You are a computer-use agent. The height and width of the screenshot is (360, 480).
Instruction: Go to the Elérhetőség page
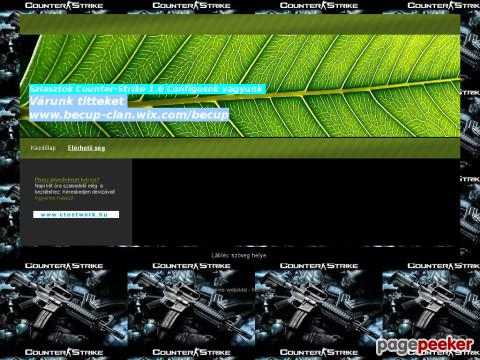(86, 148)
